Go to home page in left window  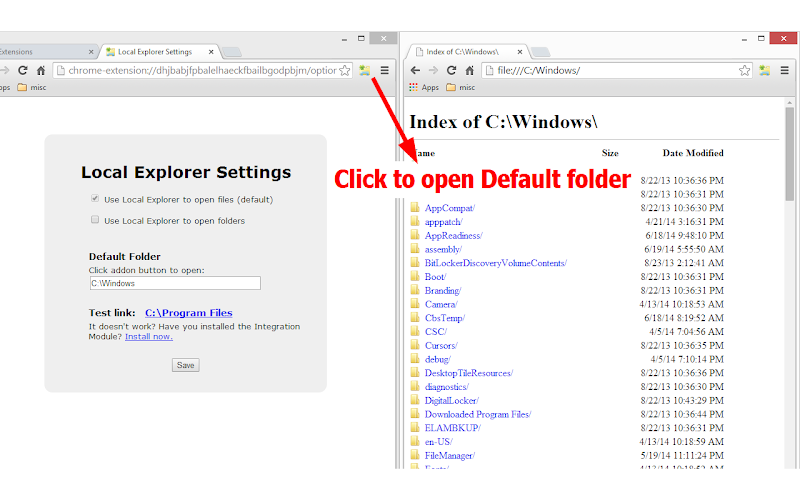(41, 70)
